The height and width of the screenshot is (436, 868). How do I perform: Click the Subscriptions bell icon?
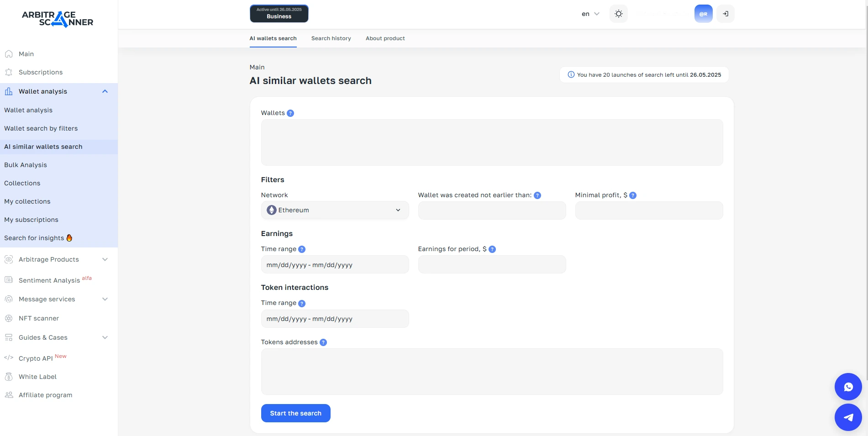9,72
